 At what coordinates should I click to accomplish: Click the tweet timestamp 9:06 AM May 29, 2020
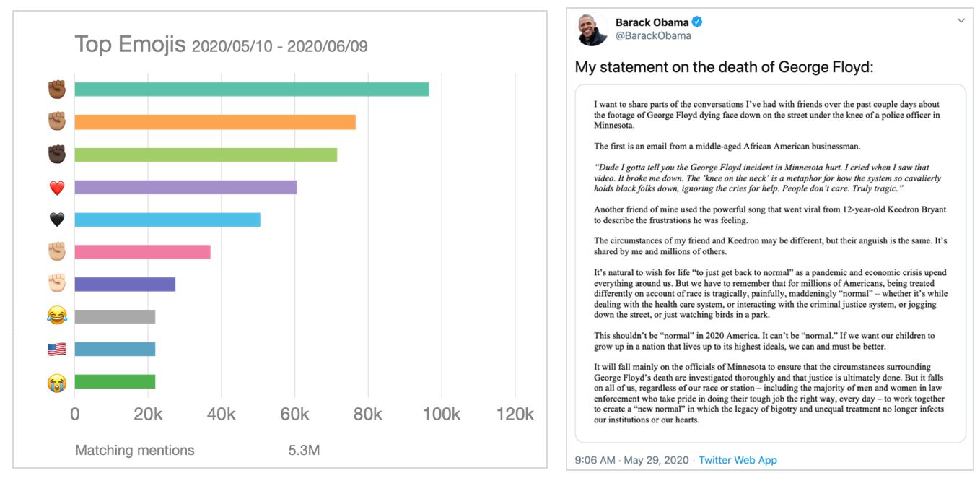point(632,459)
